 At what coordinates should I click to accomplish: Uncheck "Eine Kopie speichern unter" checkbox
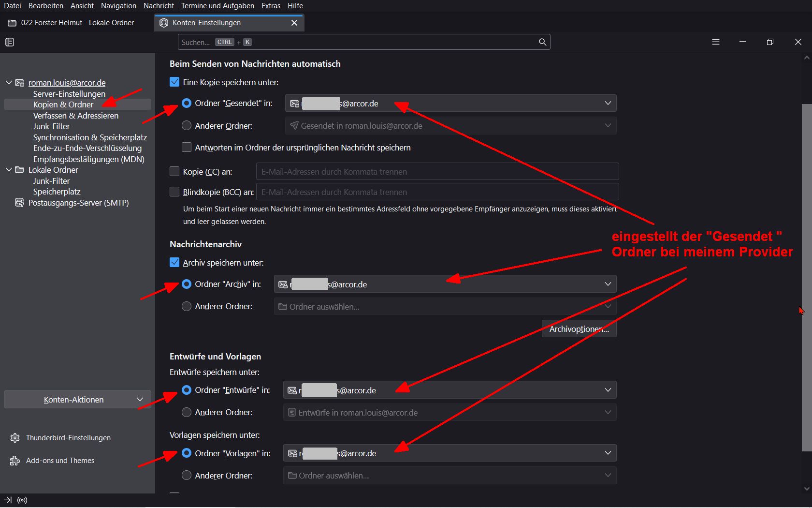tap(174, 82)
